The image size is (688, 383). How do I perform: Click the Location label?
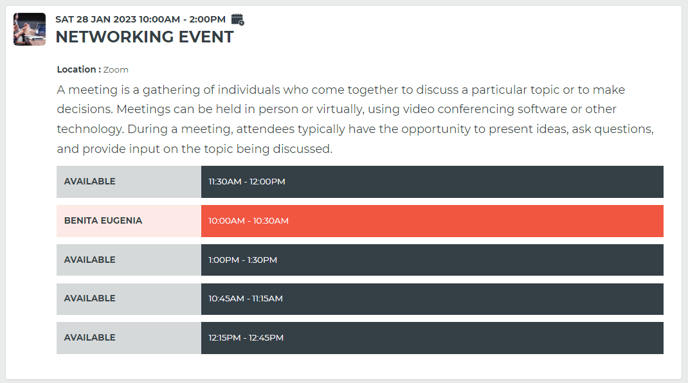pos(79,69)
